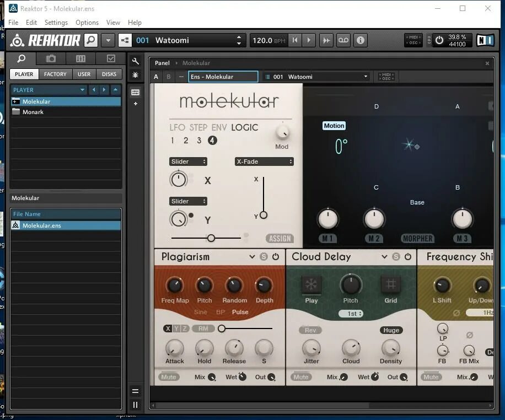Go up one level with up arrow
Viewport: 505px width, 420px height.
pyautogui.click(x=115, y=90)
